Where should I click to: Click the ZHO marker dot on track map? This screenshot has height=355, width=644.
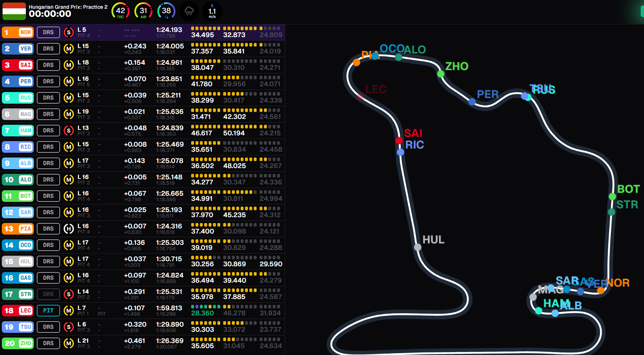tap(440, 74)
